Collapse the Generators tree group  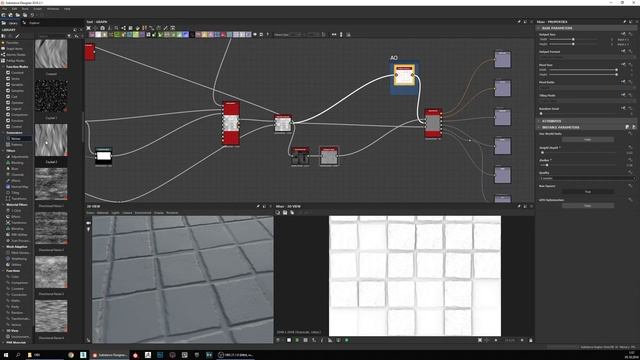3,133
